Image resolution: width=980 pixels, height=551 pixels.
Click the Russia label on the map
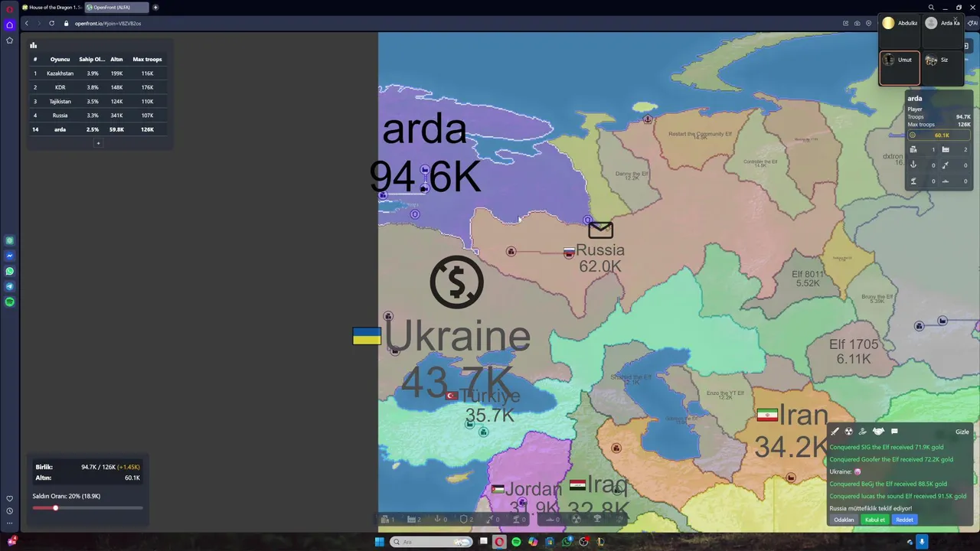[600, 250]
